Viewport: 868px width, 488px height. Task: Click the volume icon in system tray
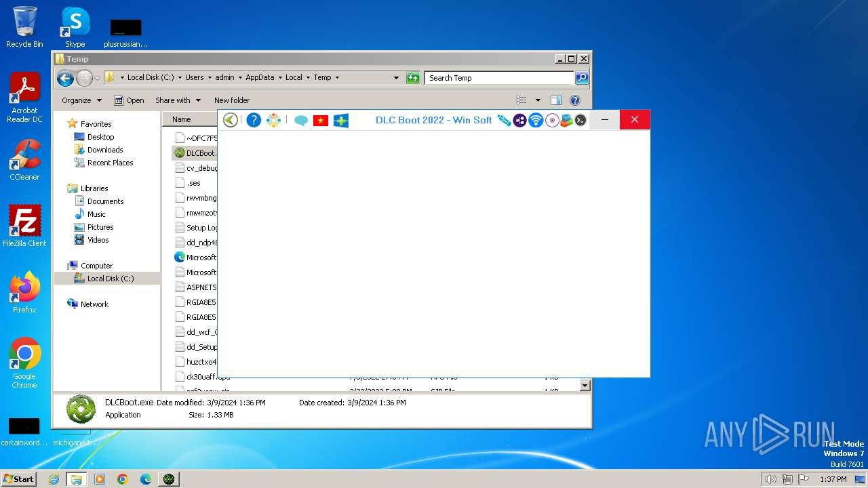[770, 479]
